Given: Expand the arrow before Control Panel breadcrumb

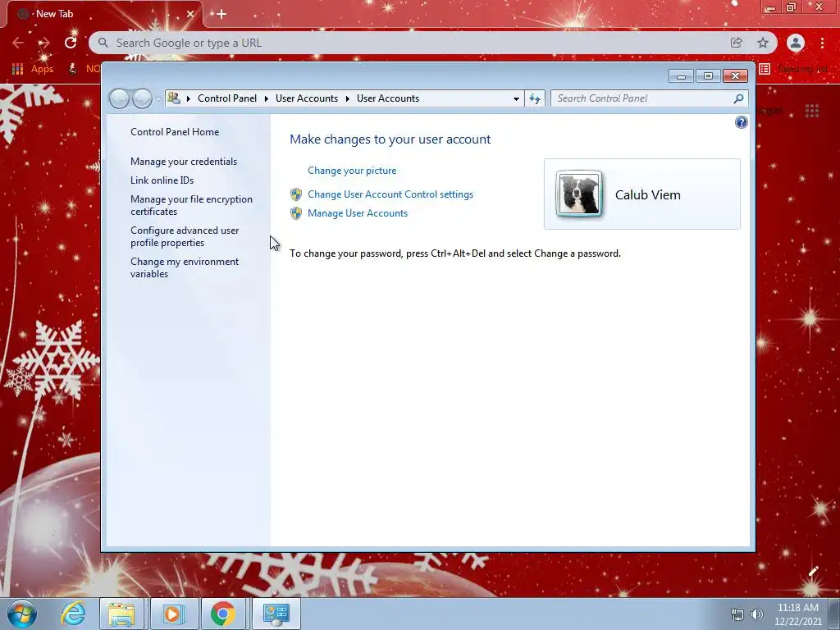Looking at the screenshot, I should [189, 98].
